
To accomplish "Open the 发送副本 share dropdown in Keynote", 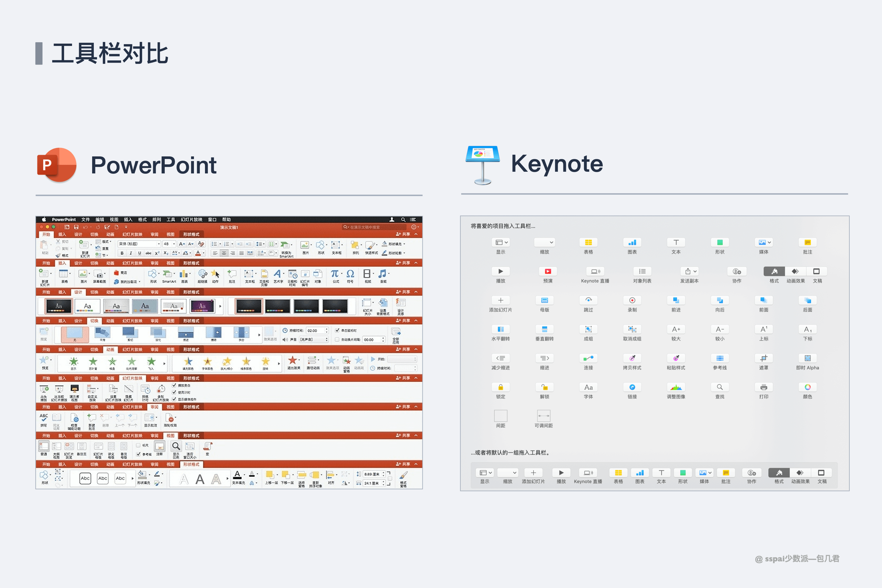I will (x=689, y=271).
